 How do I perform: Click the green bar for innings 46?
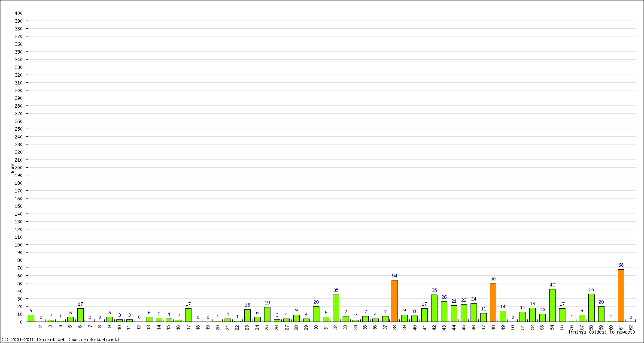coord(474,313)
